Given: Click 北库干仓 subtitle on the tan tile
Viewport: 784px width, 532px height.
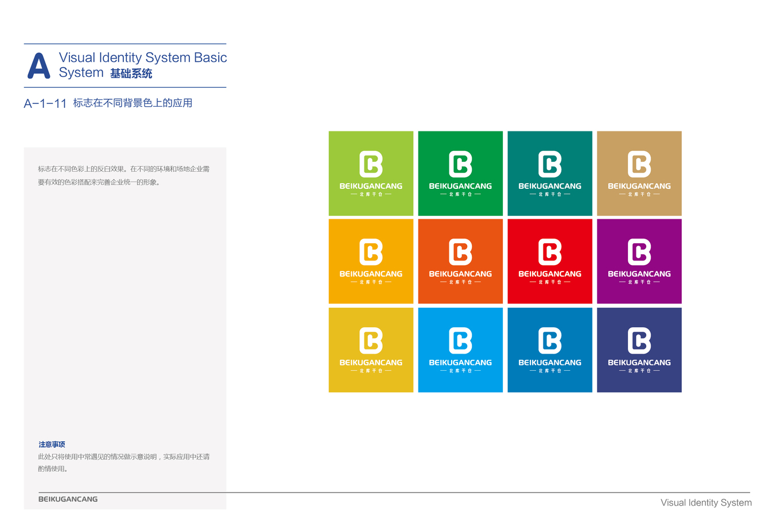Looking at the screenshot, I should (639, 195).
